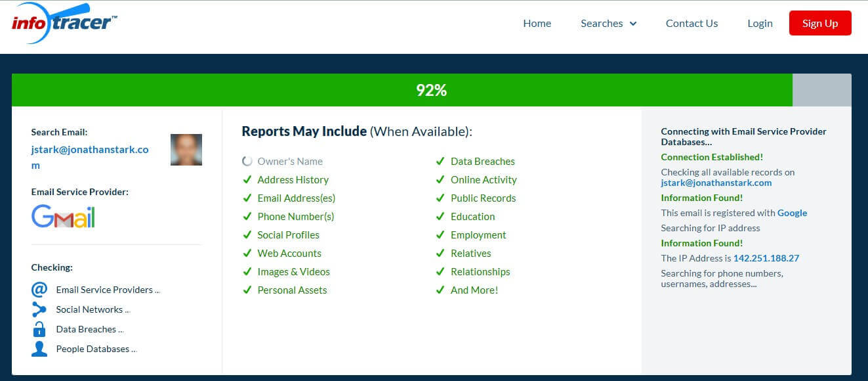
Task: Open the Contact Us page
Action: pos(692,23)
